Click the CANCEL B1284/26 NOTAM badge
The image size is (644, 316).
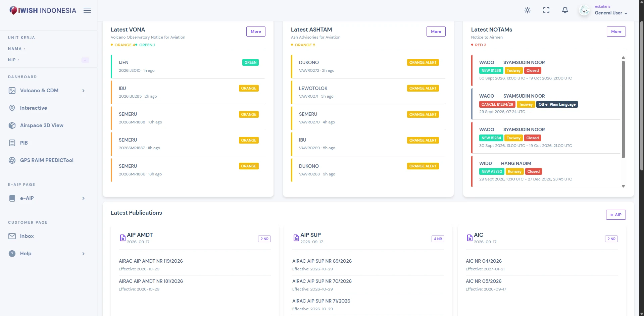tap(497, 104)
